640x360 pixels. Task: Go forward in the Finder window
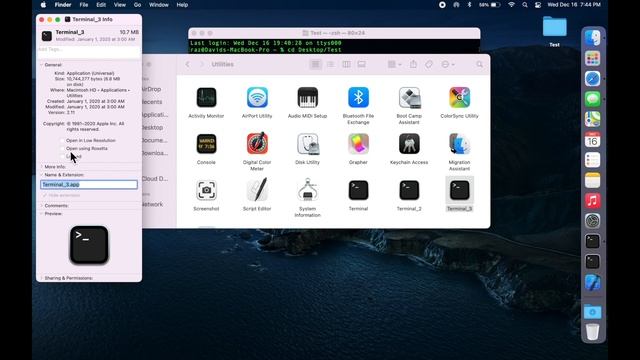point(202,64)
